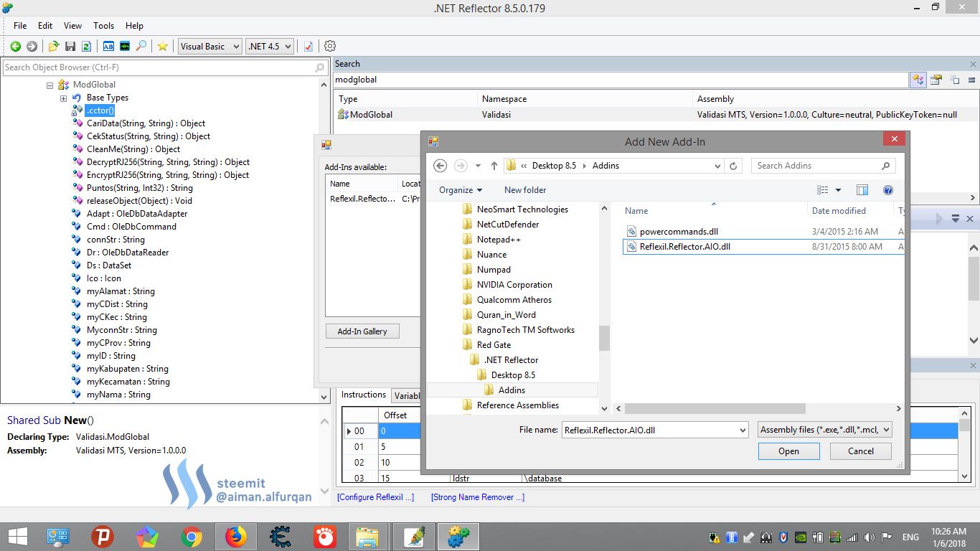Open the Search panel lines options icon

971,80
